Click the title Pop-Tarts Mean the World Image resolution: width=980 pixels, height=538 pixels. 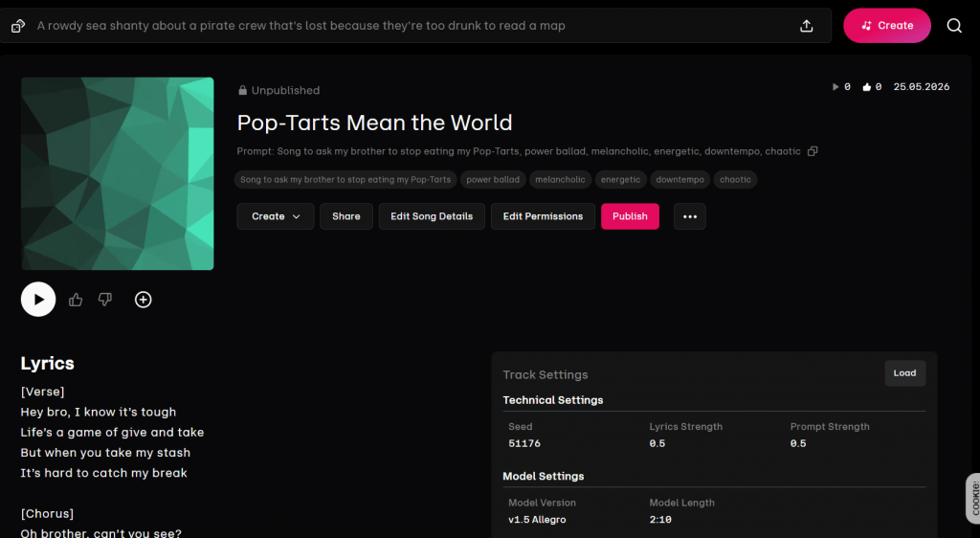click(374, 123)
